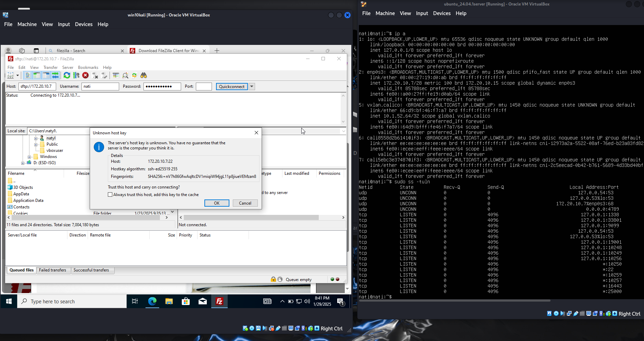Click message log scroll down arrow
Viewport: 644px width, 341px height.
[343, 121]
